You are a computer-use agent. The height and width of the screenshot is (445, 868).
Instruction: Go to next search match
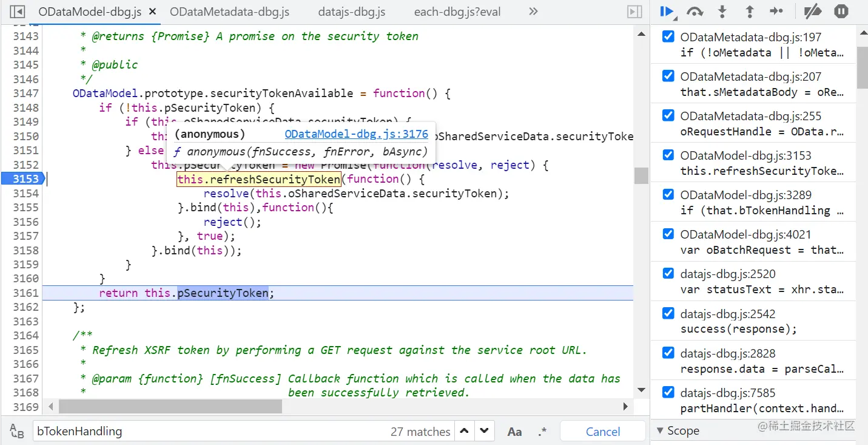pyautogui.click(x=483, y=431)
